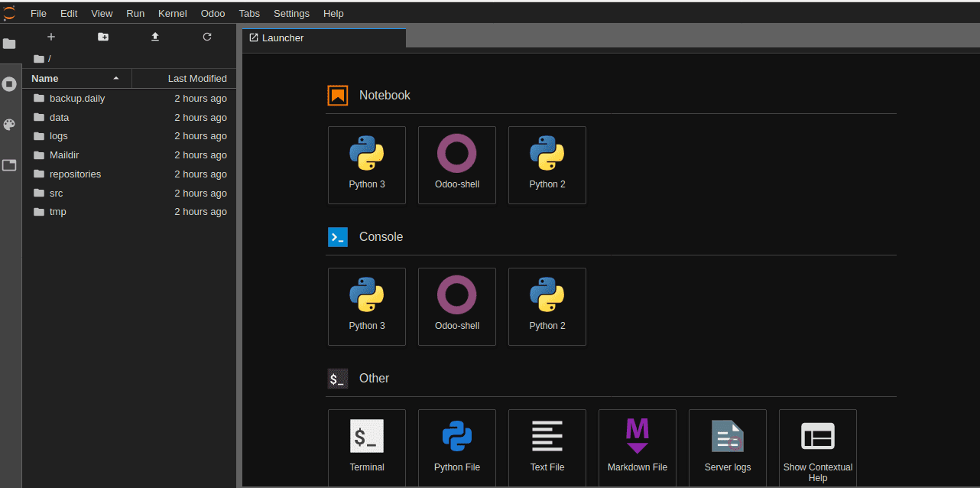Viewport: 980px width, 488px height.
Task: Toggle the Name sort direction arrow
Action: (116, 78)
